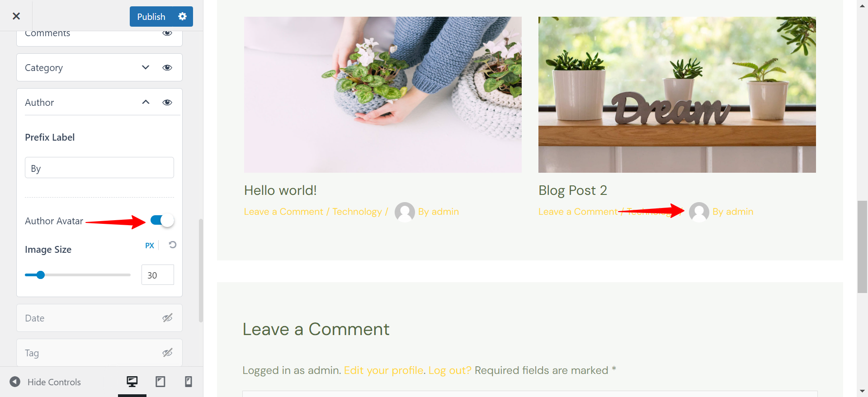Click the author avatar under Hello world!
This screenshot has width=868, height=397.
point(405,212)
